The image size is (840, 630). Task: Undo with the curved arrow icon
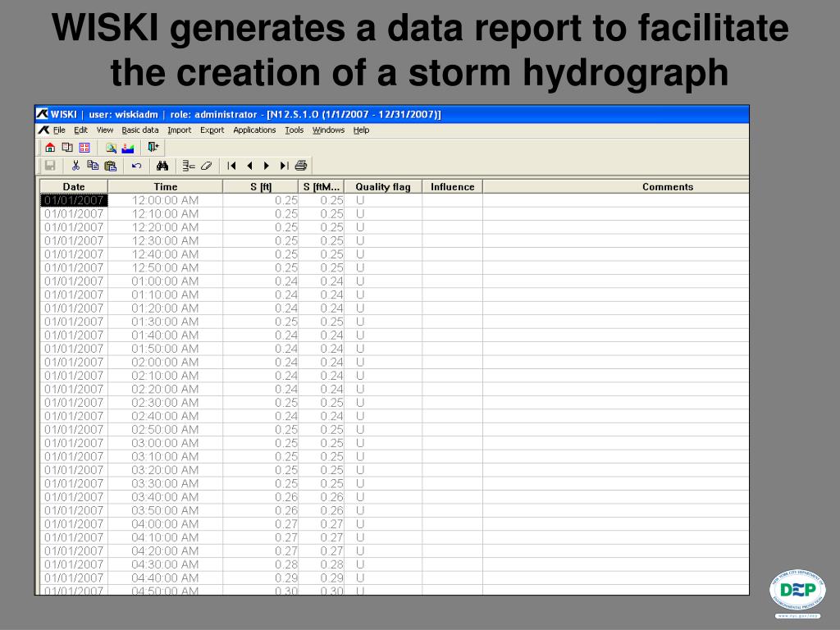[x=137, y=166]
